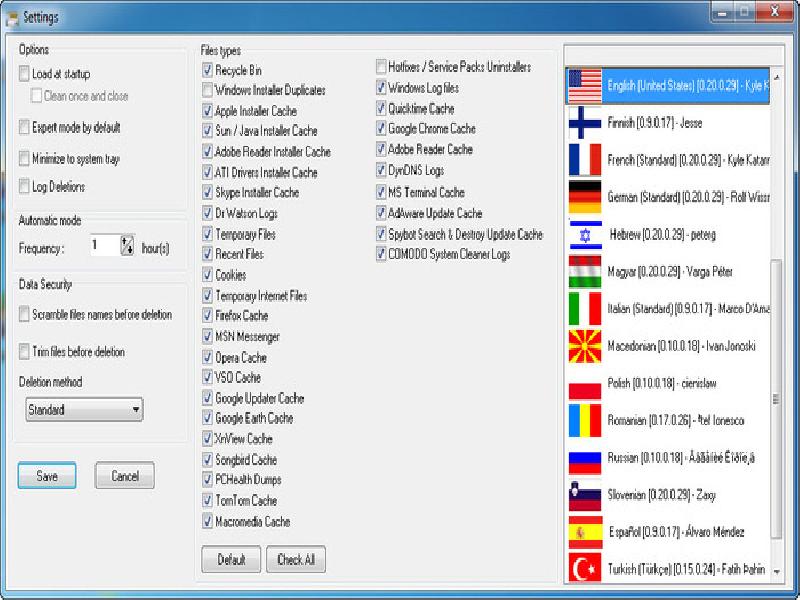The height and width of the screenshot is (600, 800).
Task: Click the language list scroll up arrow
Action: (777, 78)
